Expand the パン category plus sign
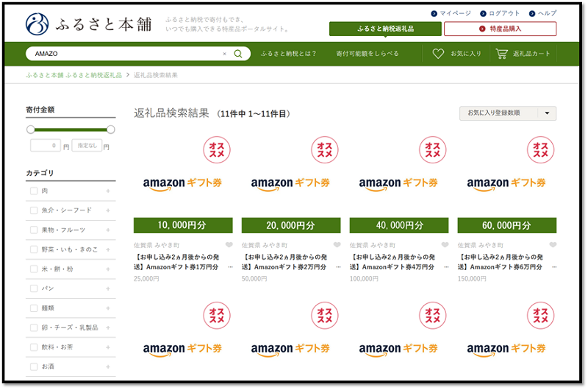 point(108,288)
